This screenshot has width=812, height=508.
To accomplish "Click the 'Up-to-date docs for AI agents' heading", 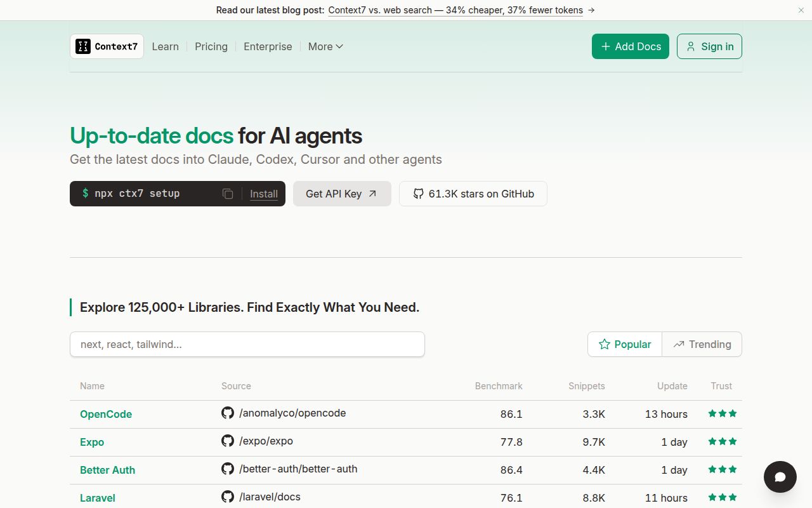I will (216, 135).
